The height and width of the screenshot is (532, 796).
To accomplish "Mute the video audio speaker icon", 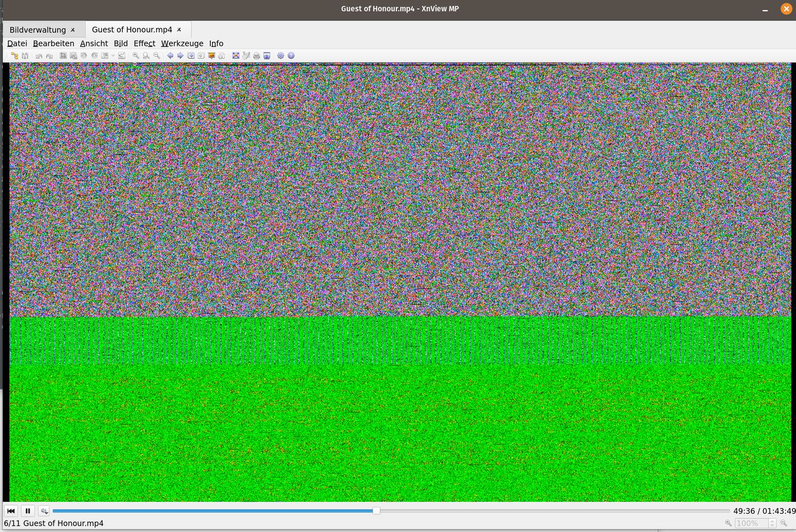I will pos(43,511).
